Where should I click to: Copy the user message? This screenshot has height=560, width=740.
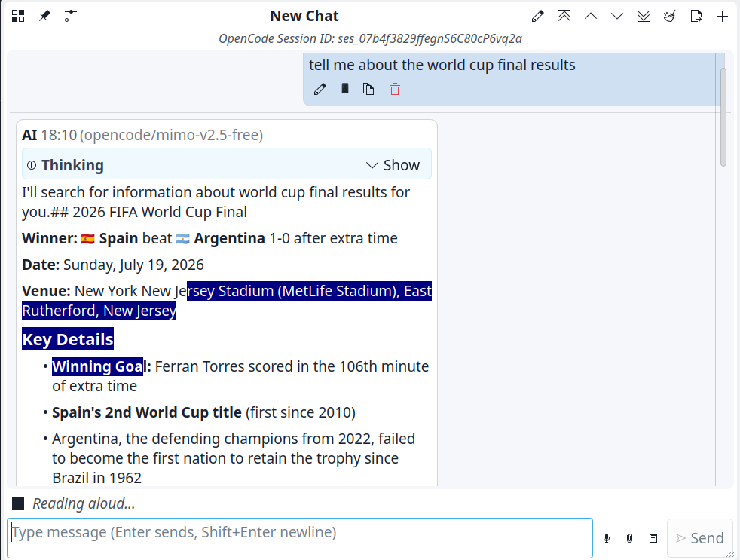tap(368, 89)
